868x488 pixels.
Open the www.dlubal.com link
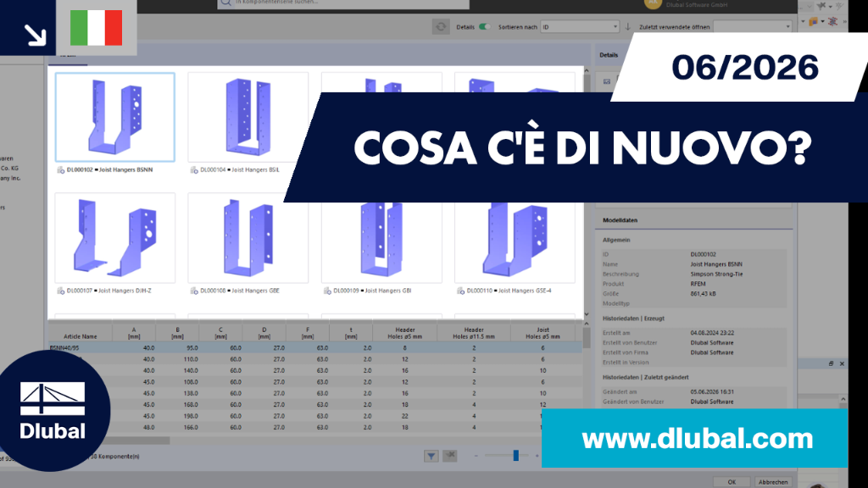[x=697, y=439]
